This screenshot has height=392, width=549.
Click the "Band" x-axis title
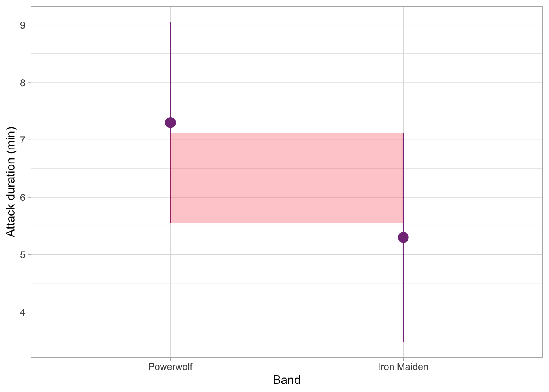(287, 380)
